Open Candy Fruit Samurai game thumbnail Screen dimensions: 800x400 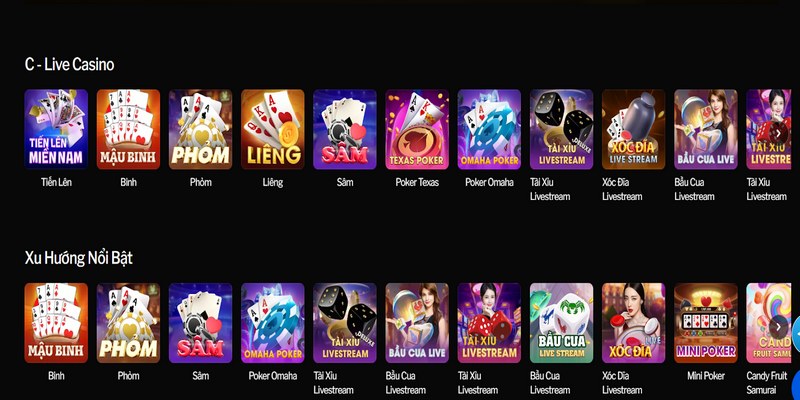click(x=768, y=323)
